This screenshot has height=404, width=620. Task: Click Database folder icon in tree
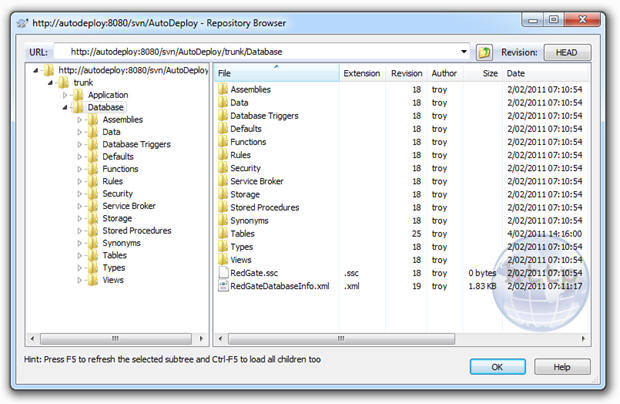pyautogui.click(x=78, y=107)
